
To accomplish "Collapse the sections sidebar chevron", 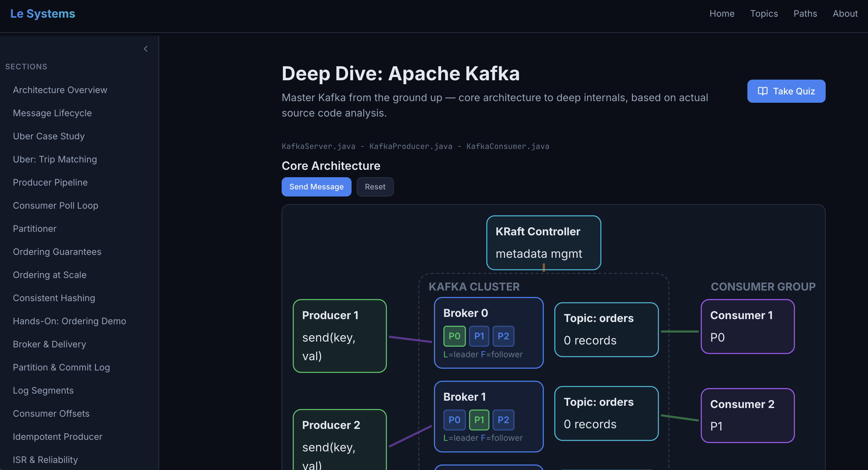I will [146, 49].
